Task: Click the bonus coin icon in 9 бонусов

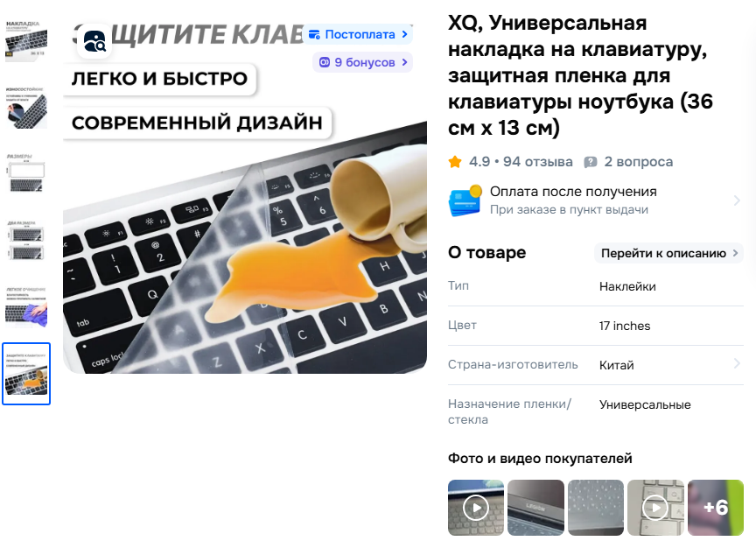Action: pos(325,62)
